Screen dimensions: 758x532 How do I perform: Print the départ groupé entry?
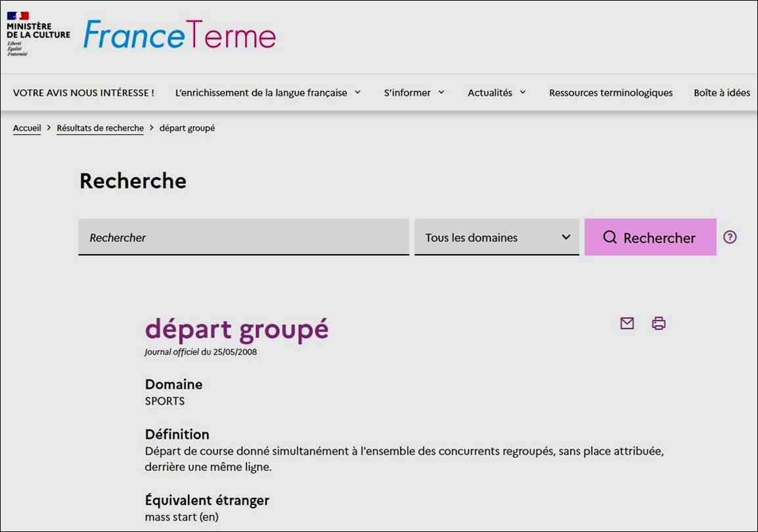coord(658,323)
